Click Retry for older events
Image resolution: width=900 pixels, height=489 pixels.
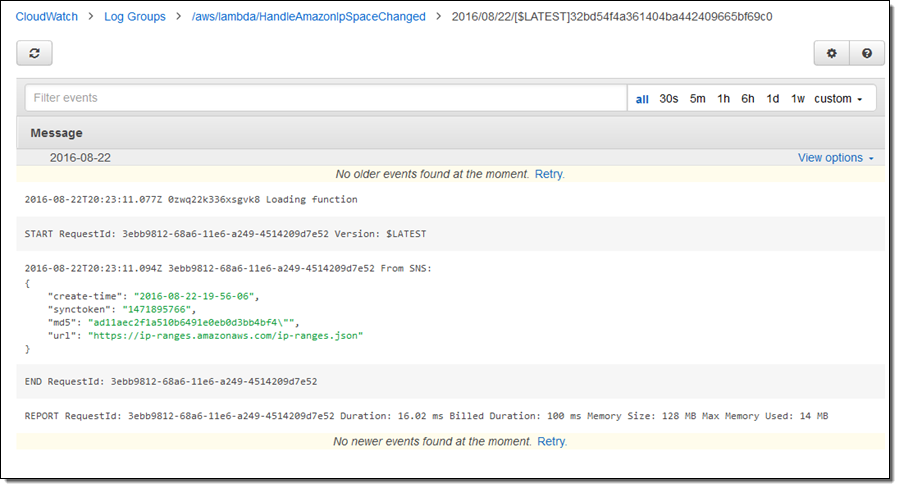pos(549,174)
